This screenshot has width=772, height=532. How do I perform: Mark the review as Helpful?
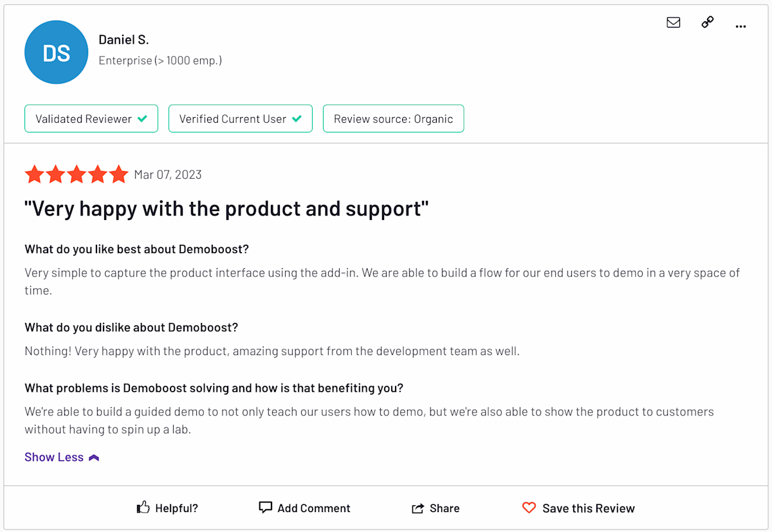[176, 508]
